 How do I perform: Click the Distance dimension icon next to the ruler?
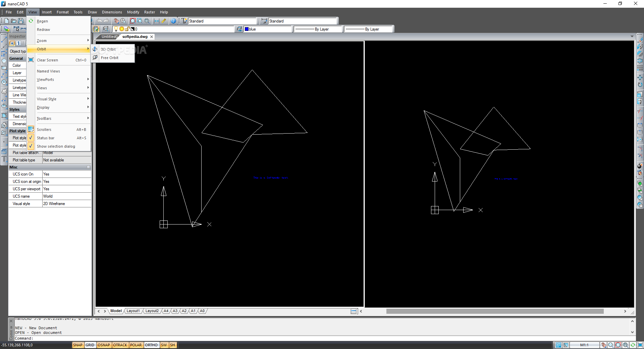pyautogui.click(x=157, y=21)
